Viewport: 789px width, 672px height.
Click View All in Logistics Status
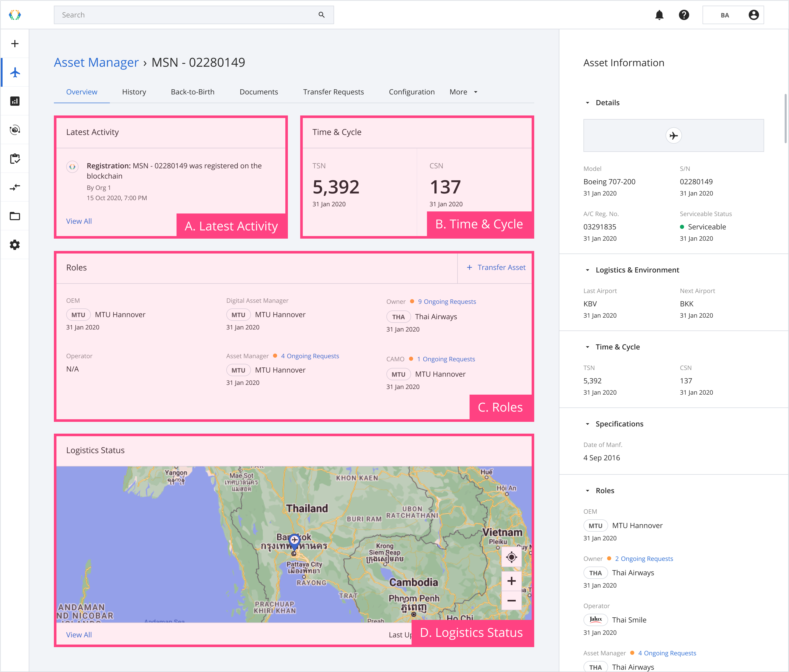coord(79,635)
